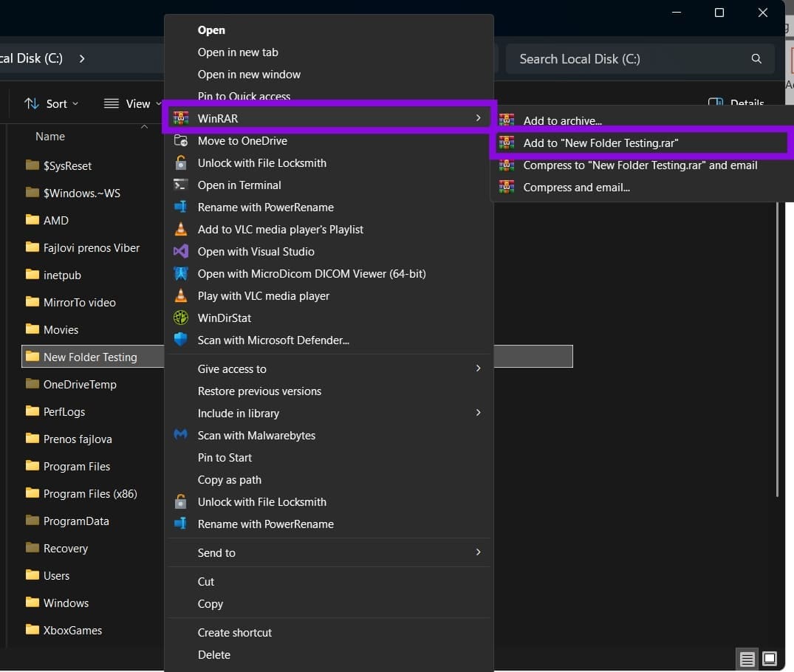Click the VLC cone beside Play with VLC
Screen dimensions: 794x672
point(181,295)
